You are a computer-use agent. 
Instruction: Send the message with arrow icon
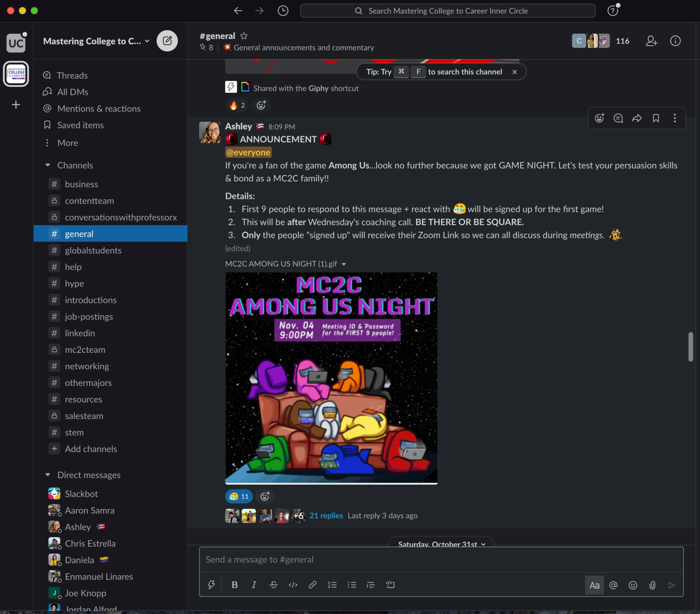point(672,585)
